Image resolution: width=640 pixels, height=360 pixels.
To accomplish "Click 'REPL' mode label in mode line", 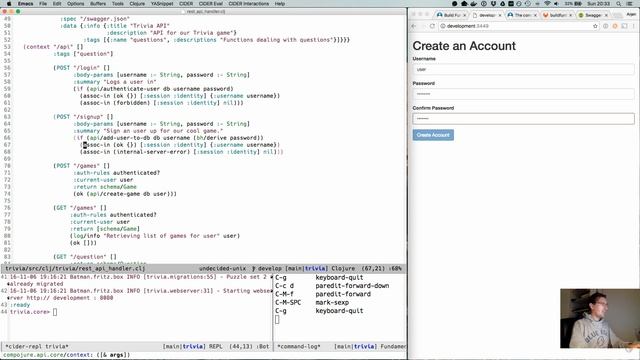I will pos(216,347).
